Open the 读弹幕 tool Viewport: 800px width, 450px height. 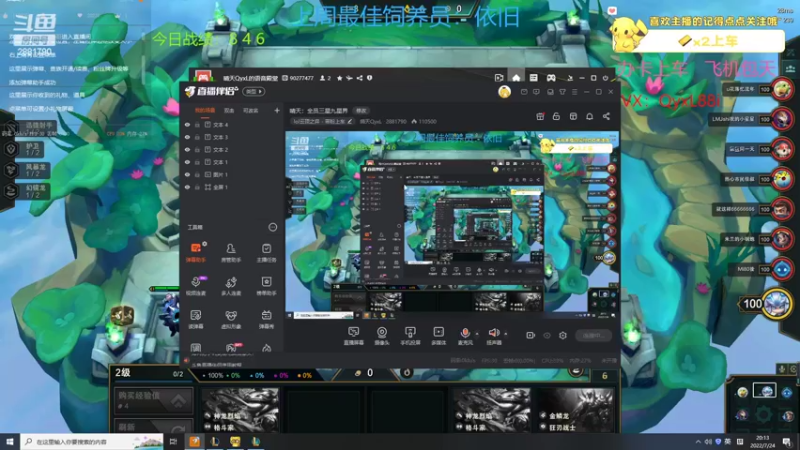tap(195, 319)
